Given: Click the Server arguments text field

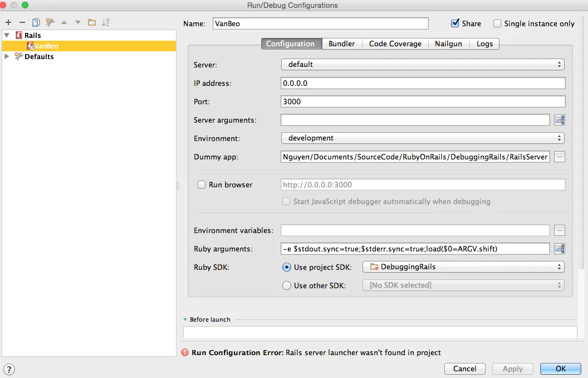Looking at the screenshot, I should pyautogui.click(x=415, y=120).
